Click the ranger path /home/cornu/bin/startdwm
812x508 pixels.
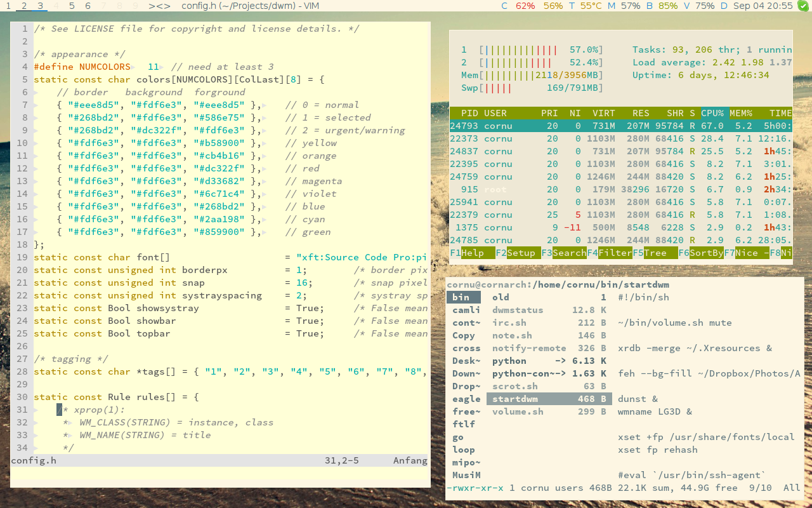click(601, 284)
